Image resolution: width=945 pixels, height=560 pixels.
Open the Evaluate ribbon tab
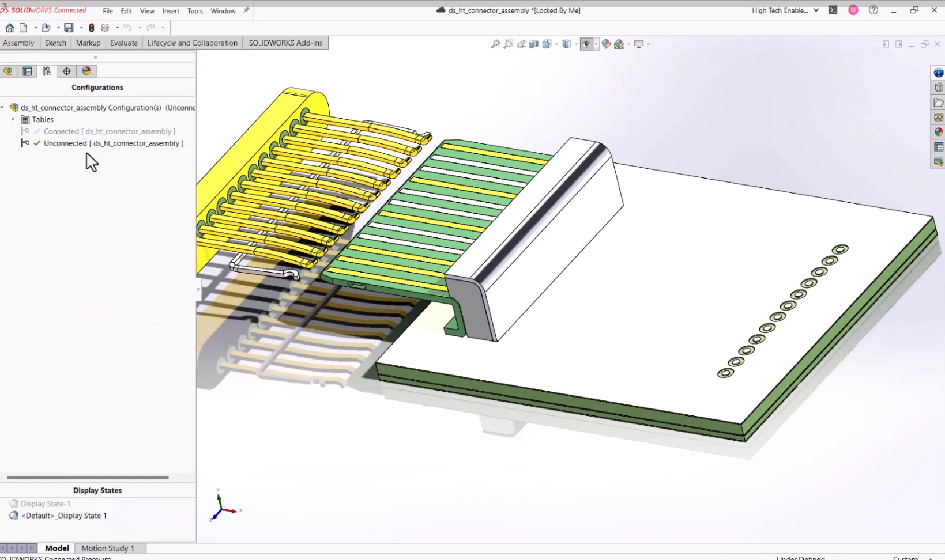click(124, 43)
